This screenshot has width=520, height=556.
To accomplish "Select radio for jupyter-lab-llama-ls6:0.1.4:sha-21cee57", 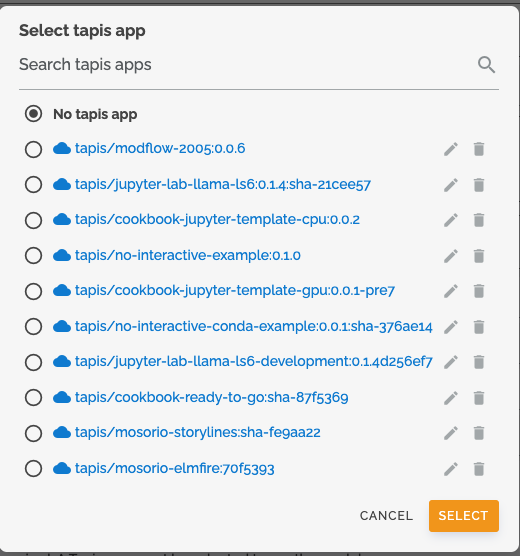I will (x=33, y=185).
